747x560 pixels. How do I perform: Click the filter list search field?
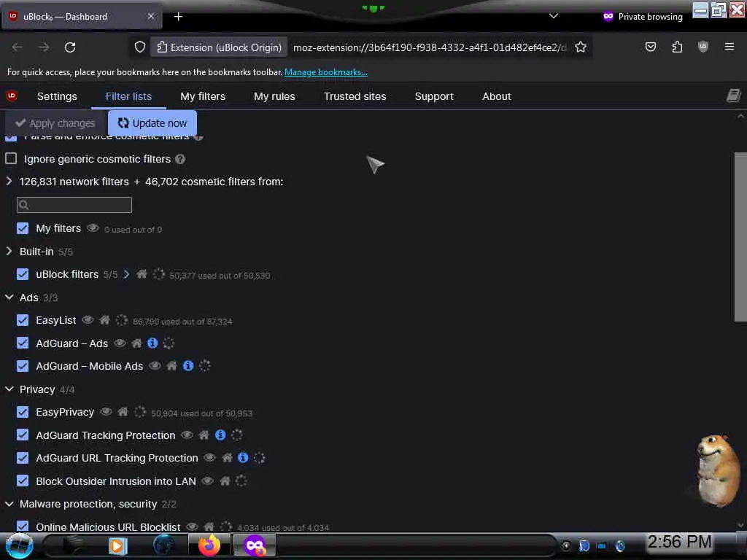click(74, 205)
